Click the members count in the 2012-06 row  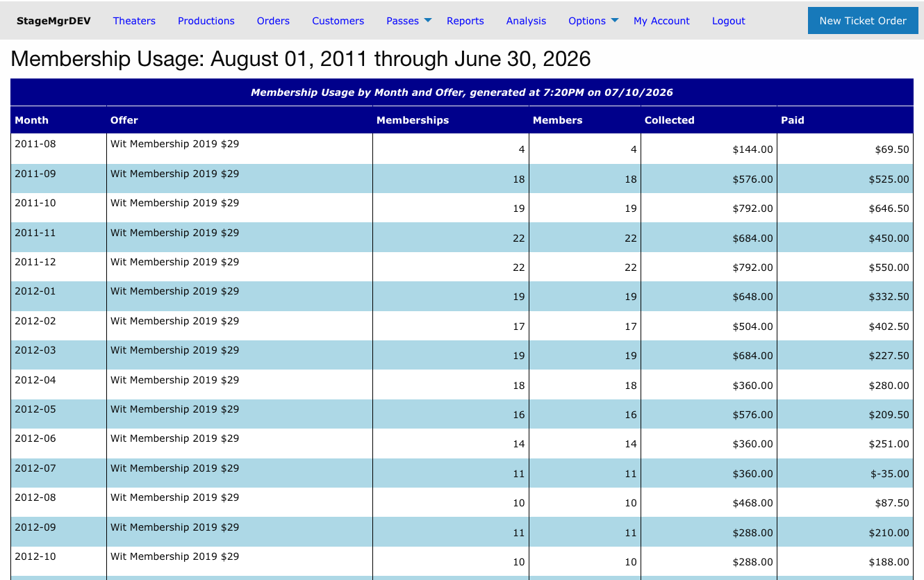point(631,444)
